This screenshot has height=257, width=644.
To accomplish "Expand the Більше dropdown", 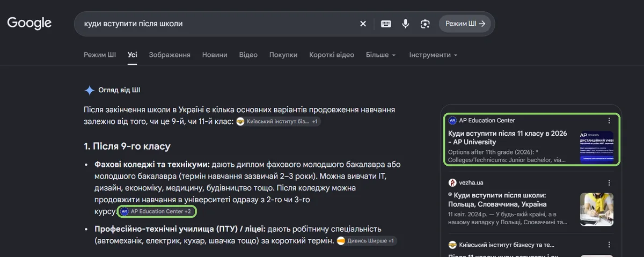I will (x=381, y=55).
